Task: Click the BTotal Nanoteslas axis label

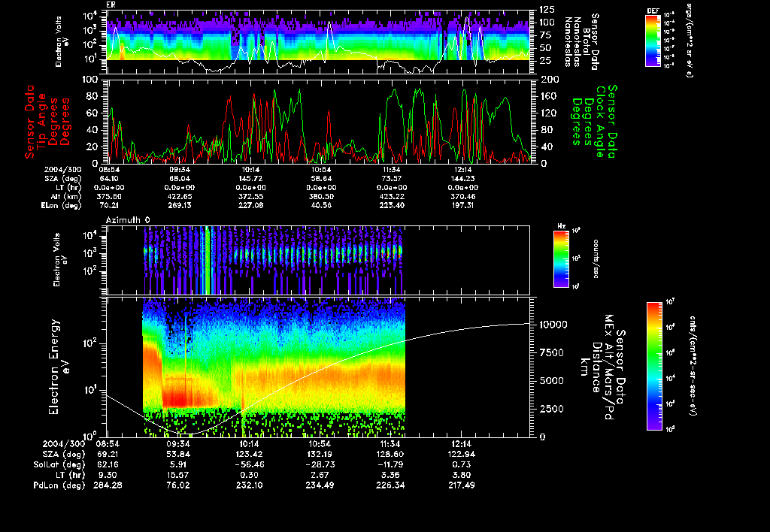Action: pyautogui.click(x=582, y=42)
